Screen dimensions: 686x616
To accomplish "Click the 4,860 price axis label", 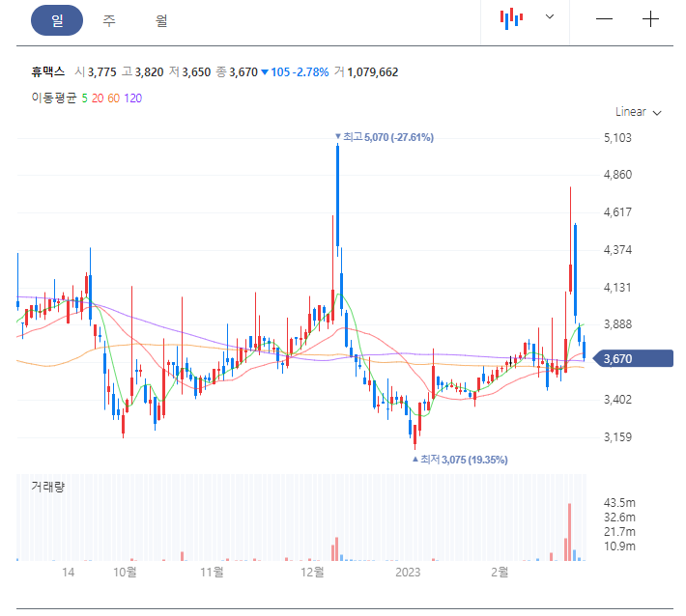I will 617,175.
